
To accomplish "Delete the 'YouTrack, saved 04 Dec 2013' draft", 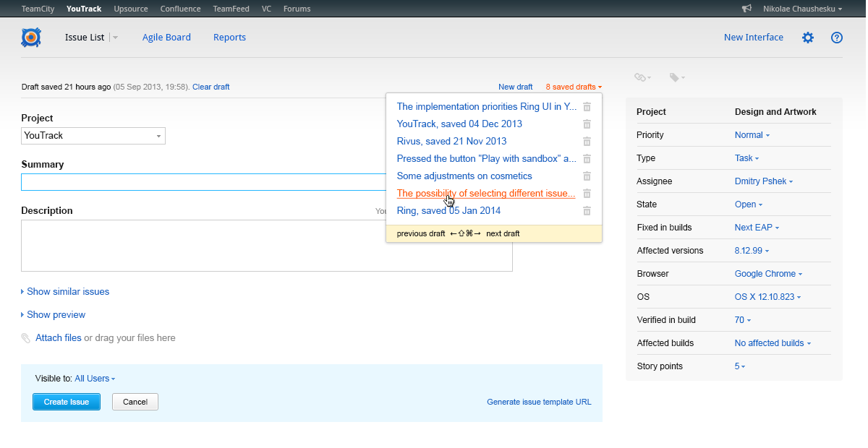I will [x=587, y=124].
